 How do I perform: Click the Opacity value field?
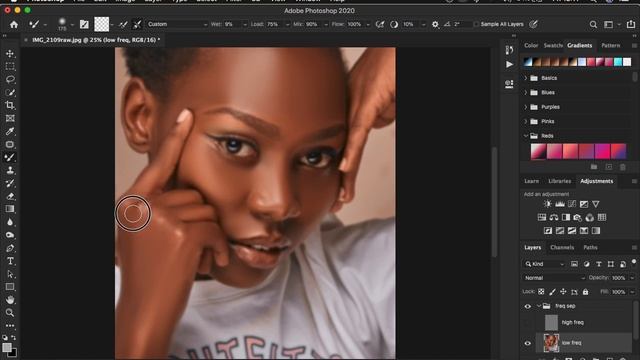tap(618, 278)
